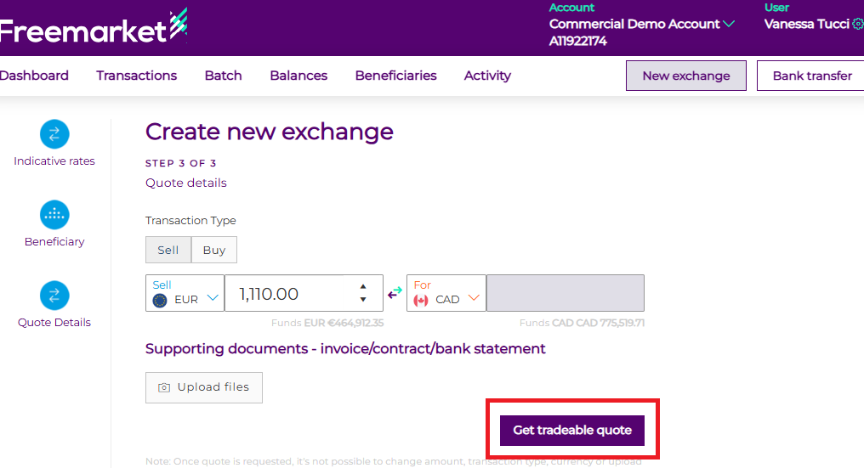The height and width of the screenshot is (468, 864).
Task: Select the Sell transaction type
Action: pyautogui.click(x=167, y=250)
